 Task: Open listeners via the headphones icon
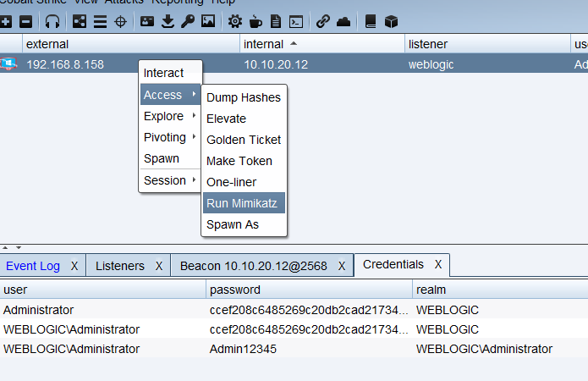[52, 21]
